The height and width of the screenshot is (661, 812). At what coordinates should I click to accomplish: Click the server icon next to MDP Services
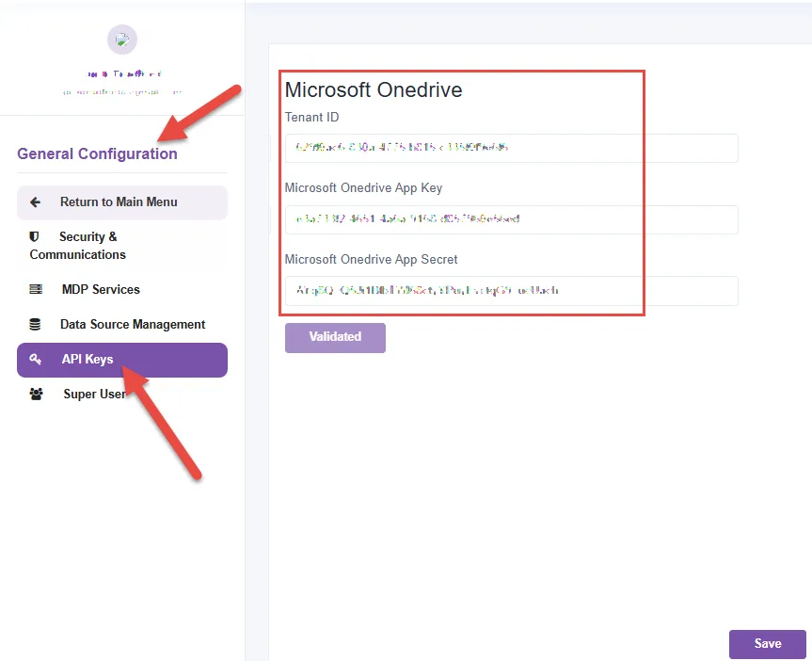36,289
